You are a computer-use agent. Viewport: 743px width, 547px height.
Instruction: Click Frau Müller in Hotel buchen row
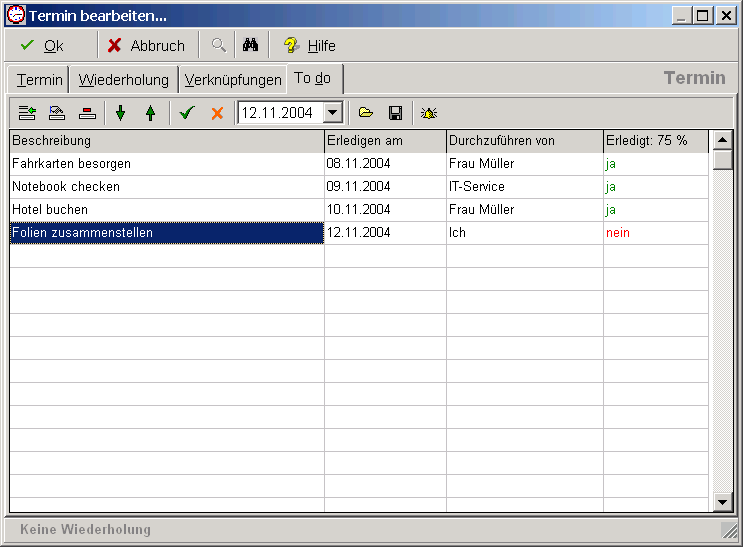(525, 210)
